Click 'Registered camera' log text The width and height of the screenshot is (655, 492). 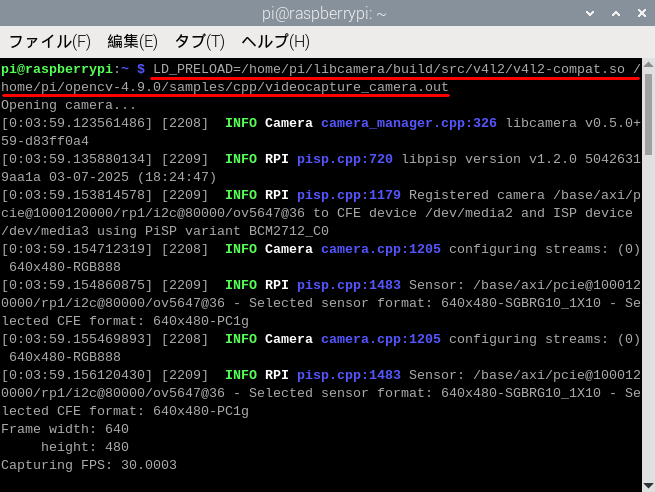477,195
